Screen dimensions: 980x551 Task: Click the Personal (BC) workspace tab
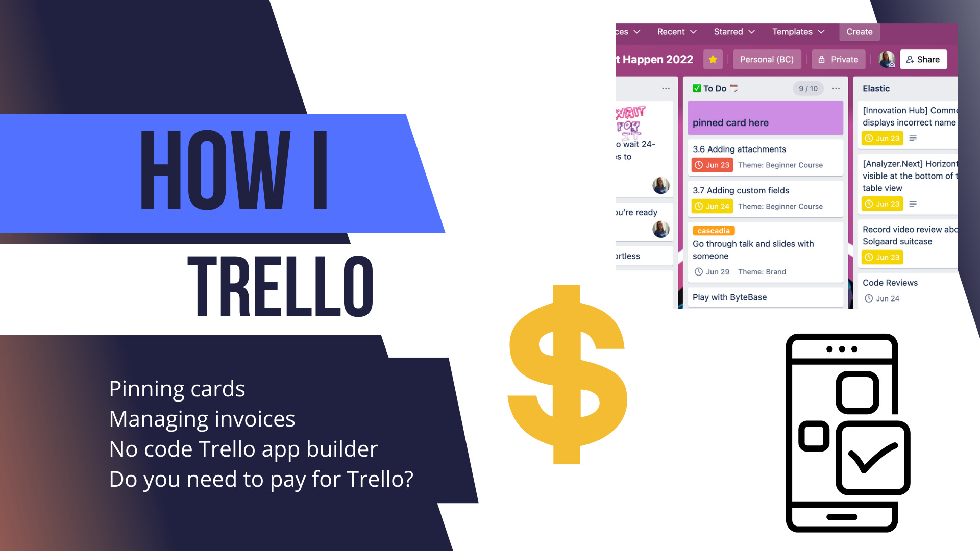(x=767, y=59)
